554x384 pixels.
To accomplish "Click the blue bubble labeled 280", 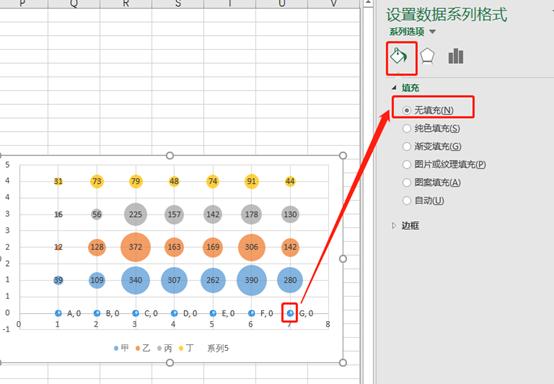I will 290,280.
